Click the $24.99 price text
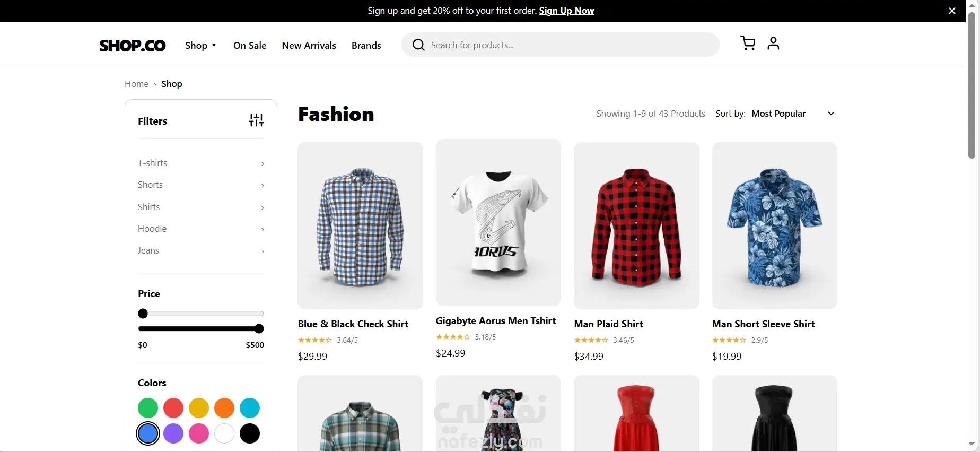 pos(451,353)
